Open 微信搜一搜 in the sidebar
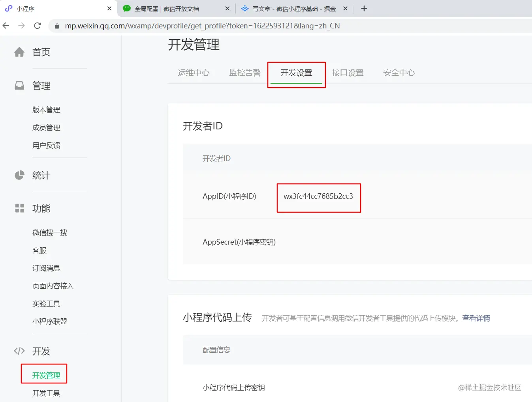Viewport: 532px width, 402px height. click(x=50, y=232)
